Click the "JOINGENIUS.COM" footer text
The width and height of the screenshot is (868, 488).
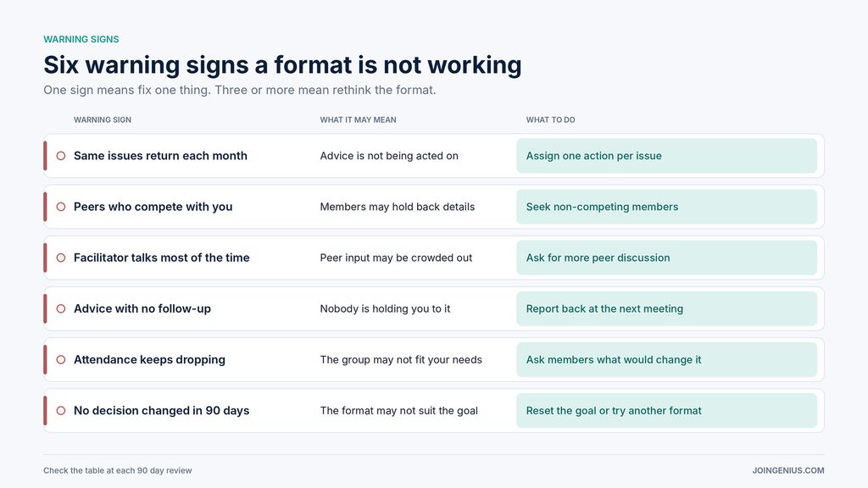click(788, 471)
